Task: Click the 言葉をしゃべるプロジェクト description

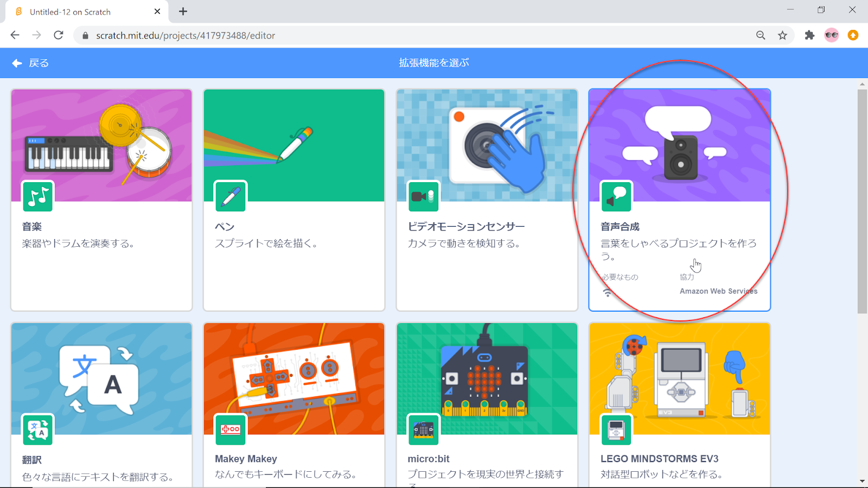Action: click(679, 249)
